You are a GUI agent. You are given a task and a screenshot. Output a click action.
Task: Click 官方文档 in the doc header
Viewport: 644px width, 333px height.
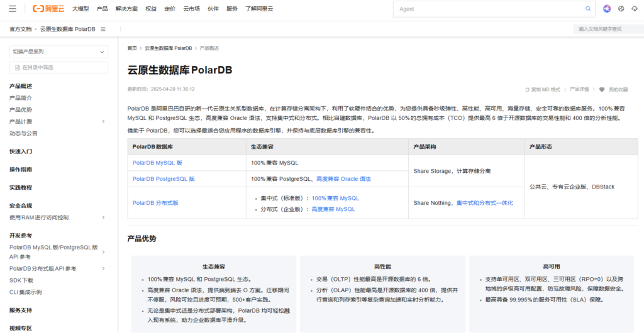21,29
